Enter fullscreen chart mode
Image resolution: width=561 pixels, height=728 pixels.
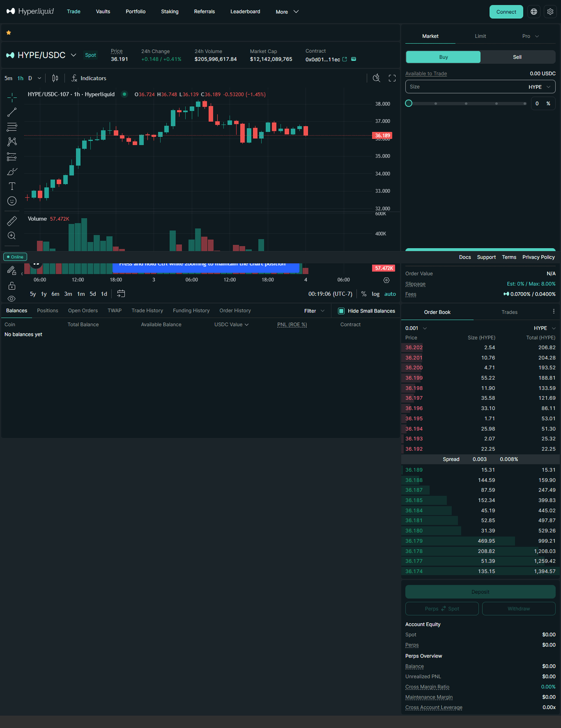[392, 78]
